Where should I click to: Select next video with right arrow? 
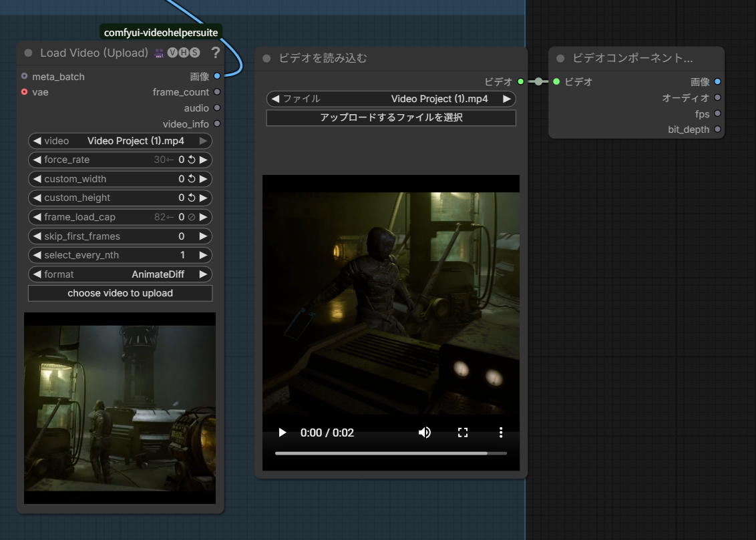point(204,141)
